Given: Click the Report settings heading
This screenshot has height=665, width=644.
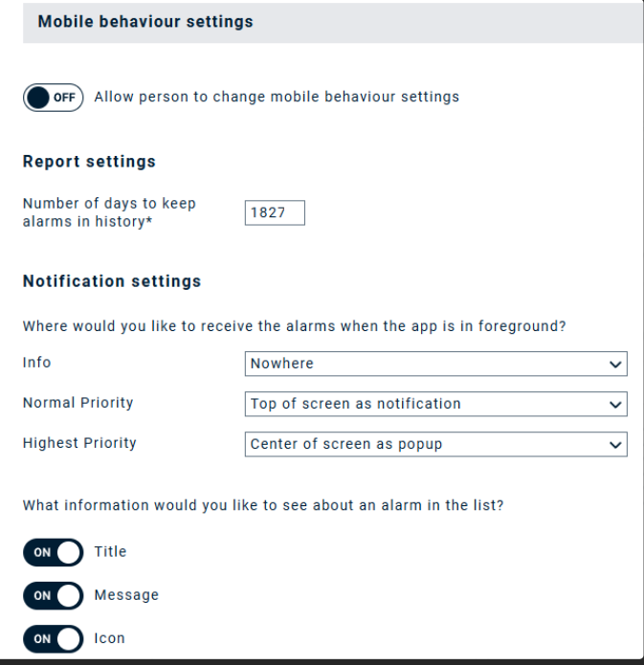Looking at the screenshot, I should (x=89, y=162).
